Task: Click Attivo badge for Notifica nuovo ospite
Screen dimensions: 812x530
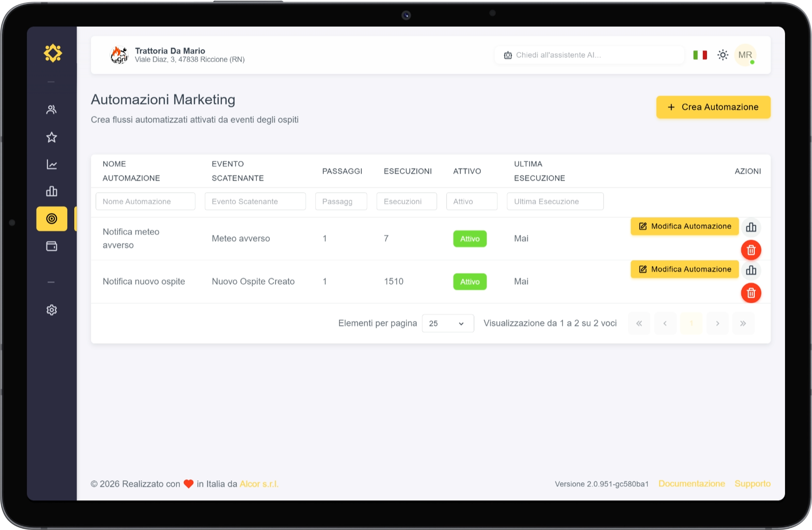Action: [470, 281]
